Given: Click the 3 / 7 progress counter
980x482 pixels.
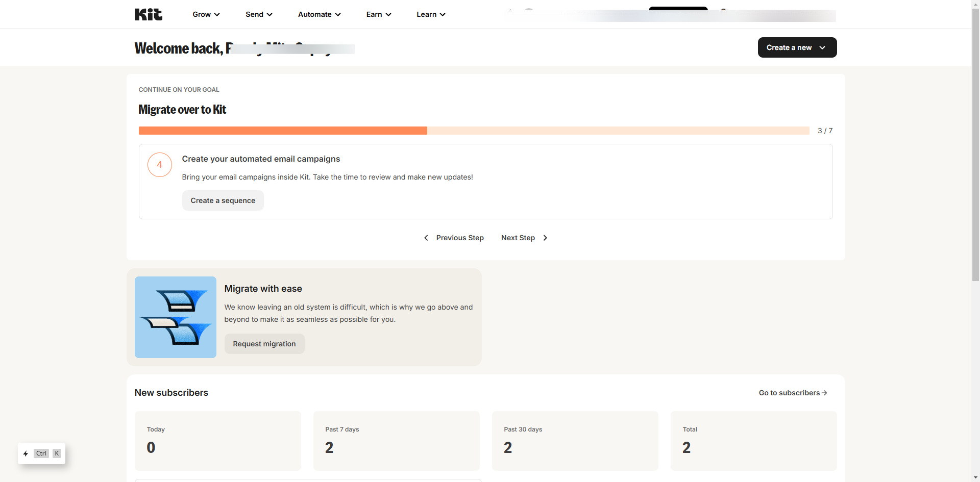Looking at the screenshot, I should coord(825,131).
